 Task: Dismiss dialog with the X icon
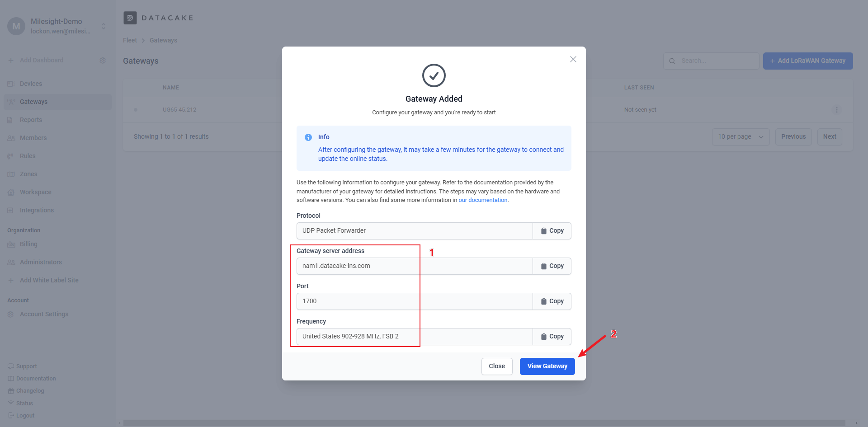(573, 59)
